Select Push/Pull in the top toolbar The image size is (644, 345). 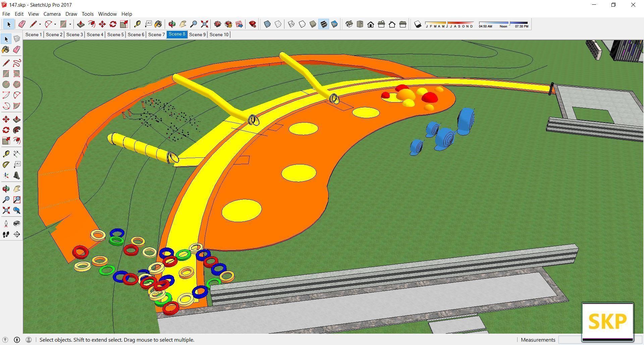[x=81, y=24]
